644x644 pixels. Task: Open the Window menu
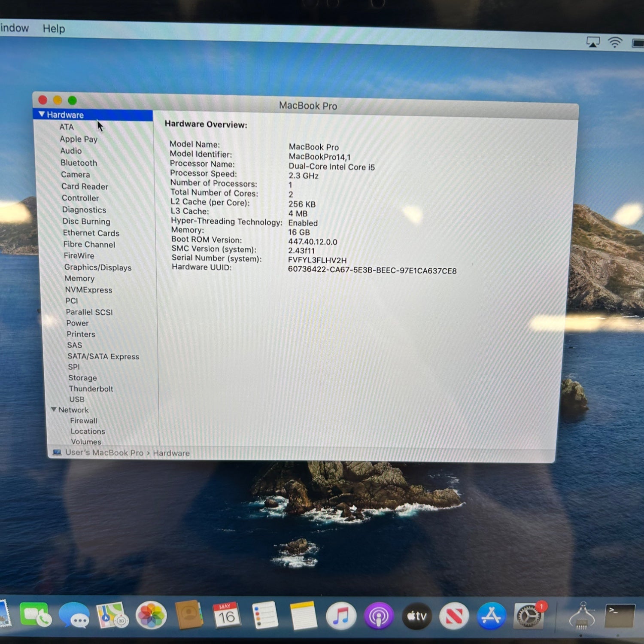coord(15,27)
